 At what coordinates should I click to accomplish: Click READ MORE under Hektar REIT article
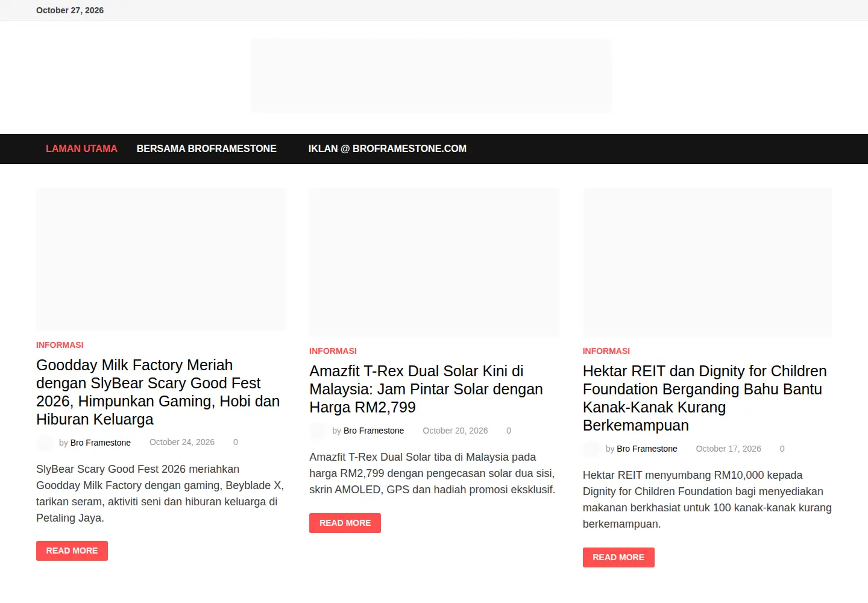[x=618, y=557]
